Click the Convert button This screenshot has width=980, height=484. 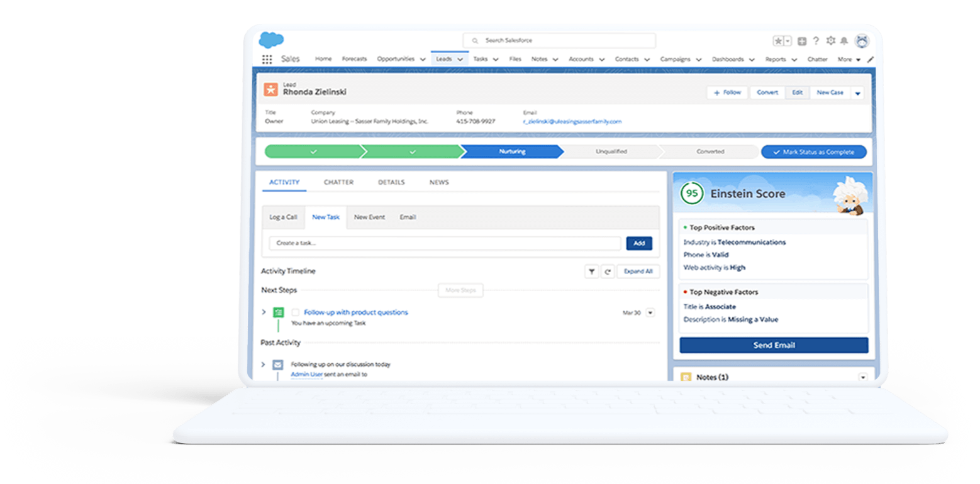pos(767,92)
